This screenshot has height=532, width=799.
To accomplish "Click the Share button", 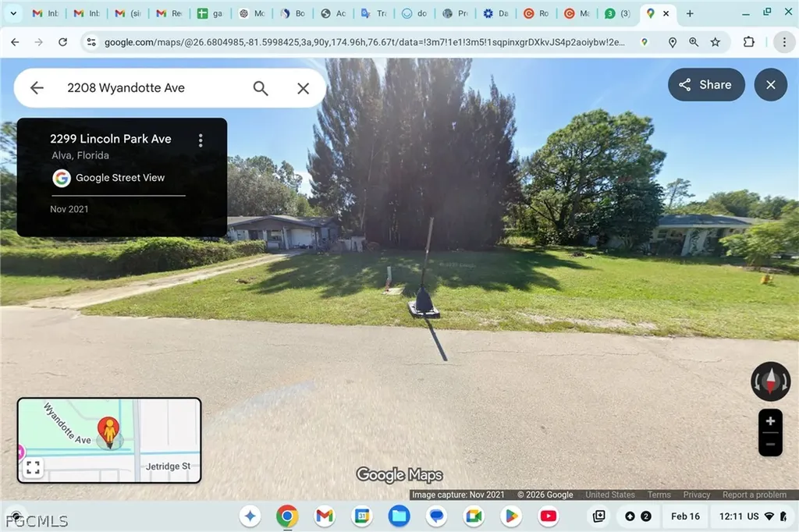I will (x=706, y=84).
